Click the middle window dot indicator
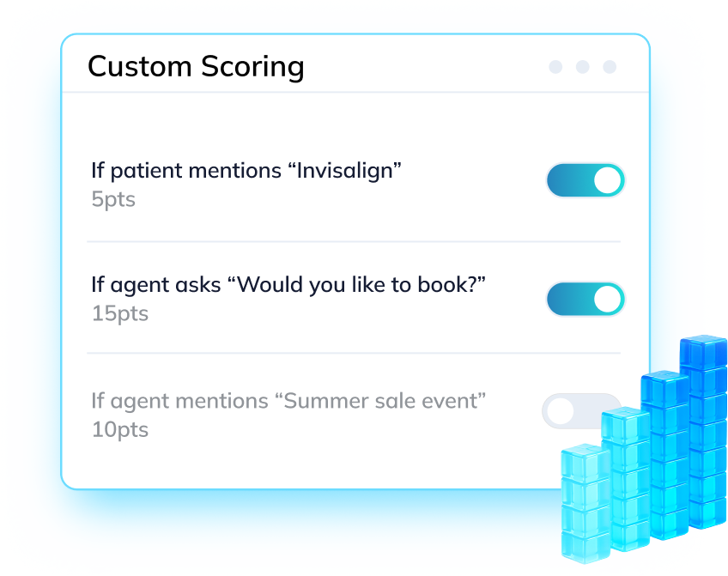Screen dimensions: 728x576 [582, 66]
